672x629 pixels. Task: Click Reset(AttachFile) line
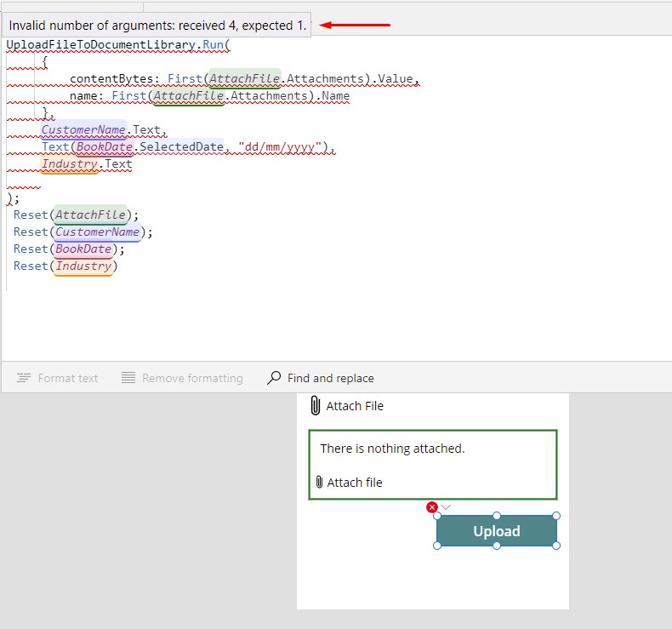point(76,214)
